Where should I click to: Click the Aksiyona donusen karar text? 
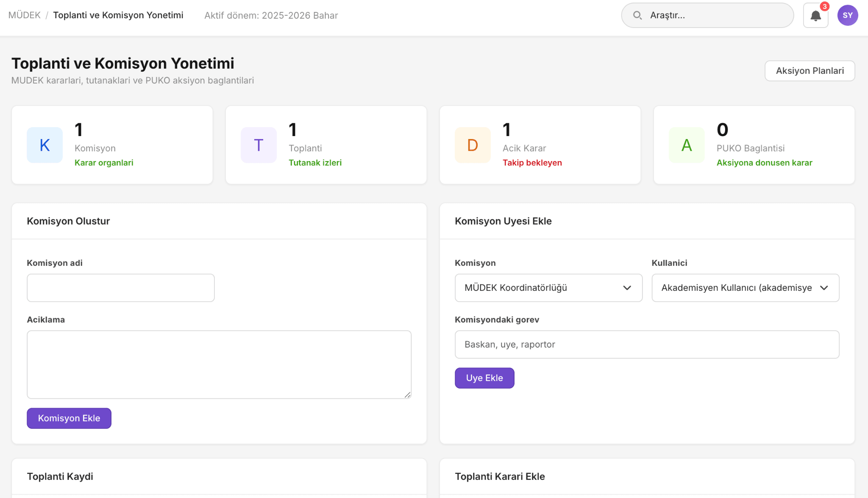coord(764,163)
